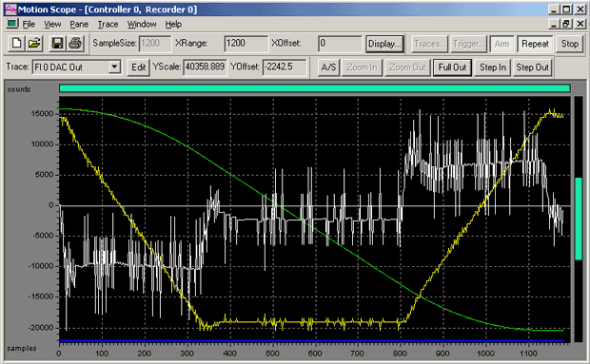
Task: Restore the inner document window
Action: [566, 24]
